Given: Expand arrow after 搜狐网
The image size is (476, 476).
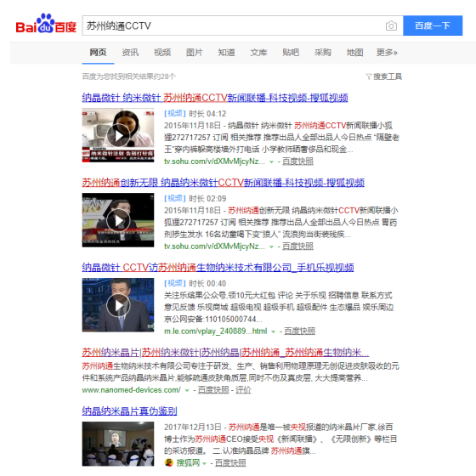Looking at the screenshot, I should pos(204,463).
